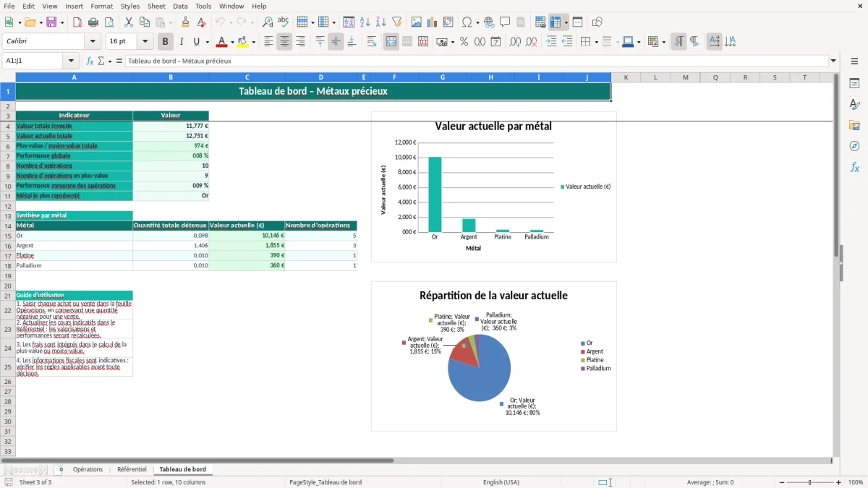The width and height of the screenshot is (868, 488).
Task: Click the Sort Descending icon
Action: point(380,22)
